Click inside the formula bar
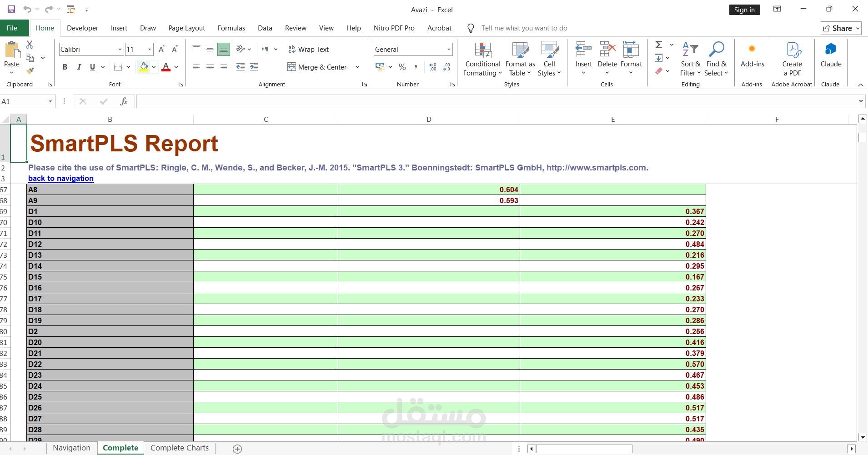Image resolution: width=868 pixels, height=455 pixels. (496, 101)
